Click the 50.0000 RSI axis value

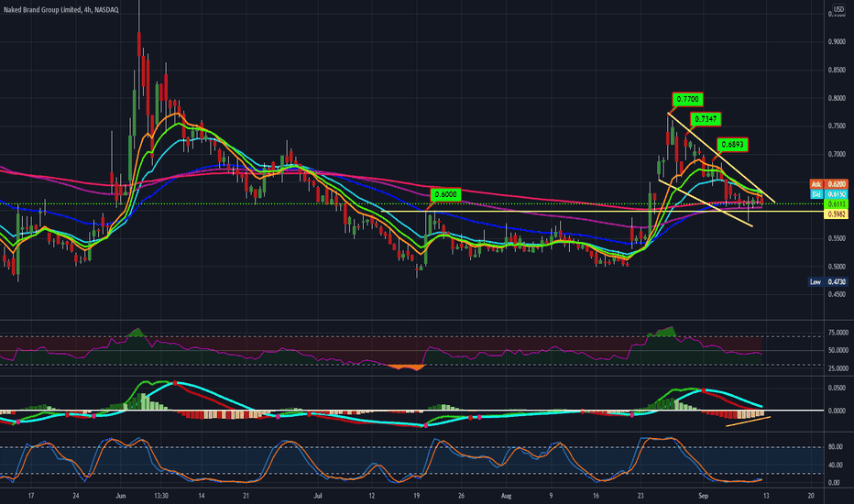pos(838,350)
